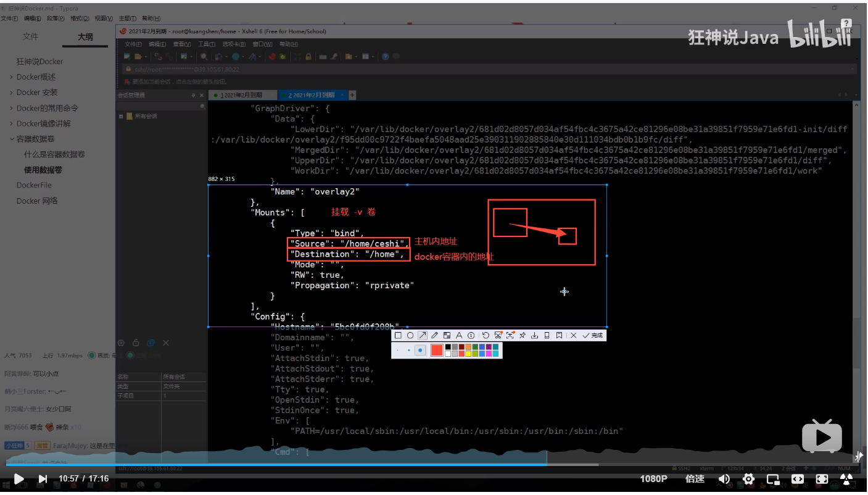The height and width of the screenshot is (495, 868).
Task: Select the mosaic blur tool
Action: (x=447, y=335)
